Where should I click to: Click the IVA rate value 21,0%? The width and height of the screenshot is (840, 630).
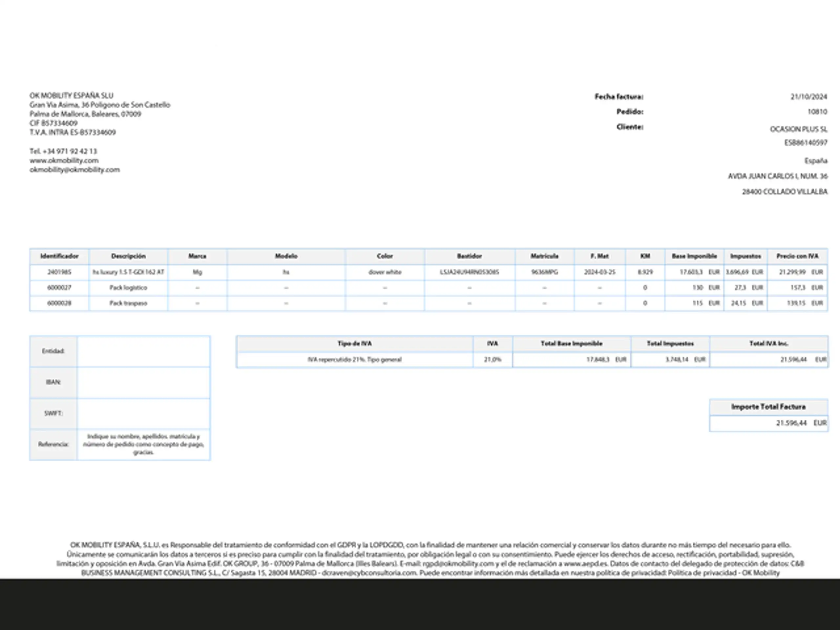(493, 360)
